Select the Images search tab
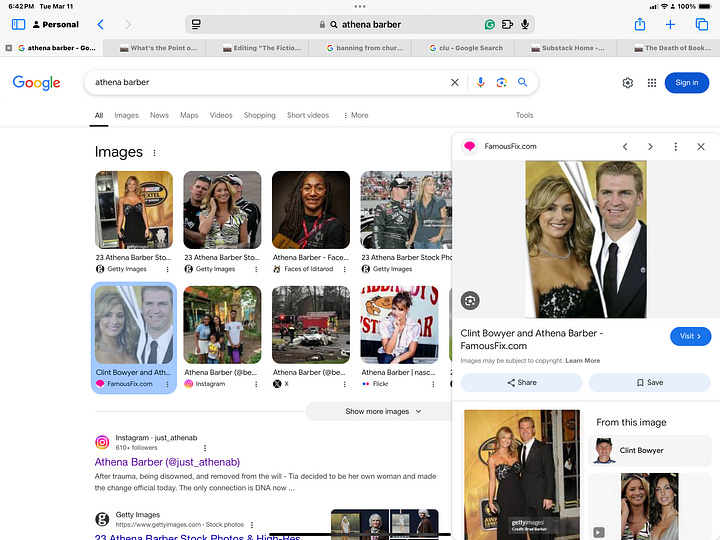 click(126, 115)
